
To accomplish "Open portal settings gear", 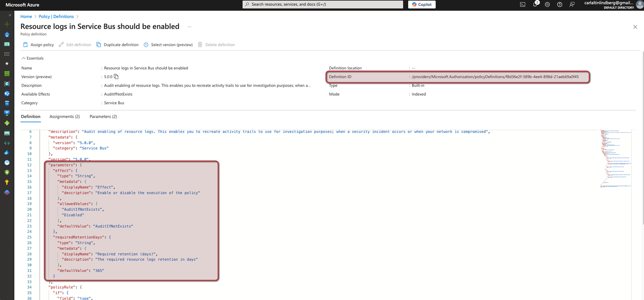I will [547, 4].
